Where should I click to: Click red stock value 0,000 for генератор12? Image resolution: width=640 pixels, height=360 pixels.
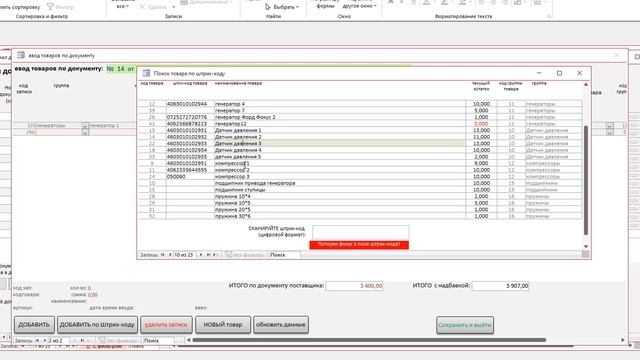(x=481, y=124)
